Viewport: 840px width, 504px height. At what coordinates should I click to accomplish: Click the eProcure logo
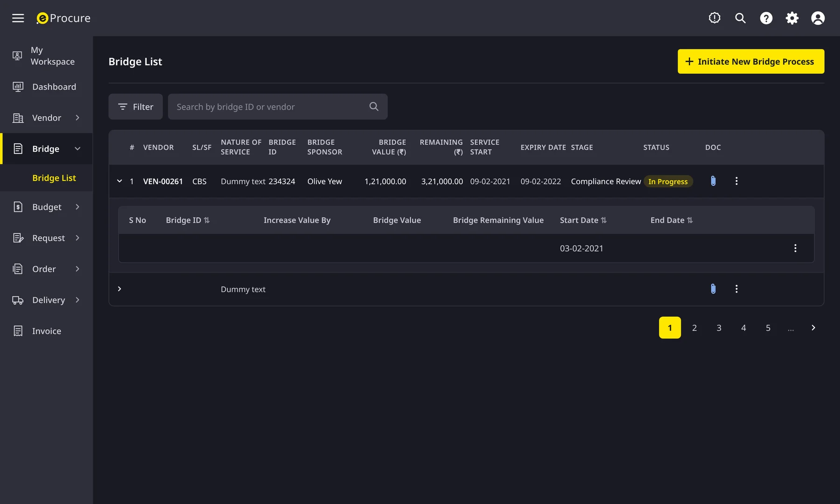pos(63,18)
